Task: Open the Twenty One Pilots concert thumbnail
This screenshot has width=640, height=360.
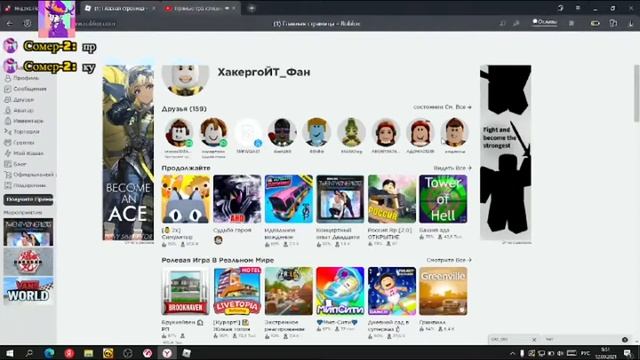Action: tap(340, 199)
